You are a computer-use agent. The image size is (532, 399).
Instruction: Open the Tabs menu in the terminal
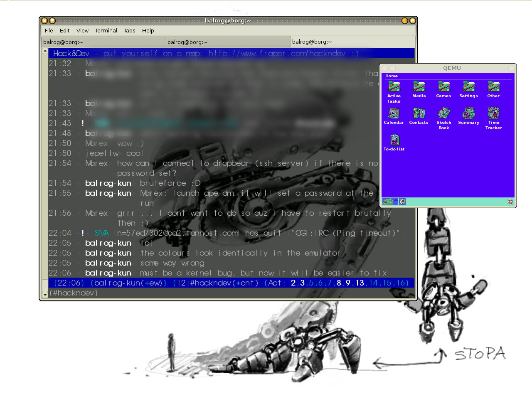(x=129, y=30)
